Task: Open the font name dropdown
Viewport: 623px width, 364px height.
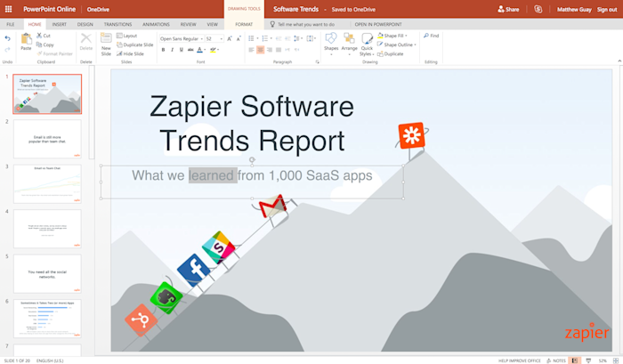Action: [202, 38]
